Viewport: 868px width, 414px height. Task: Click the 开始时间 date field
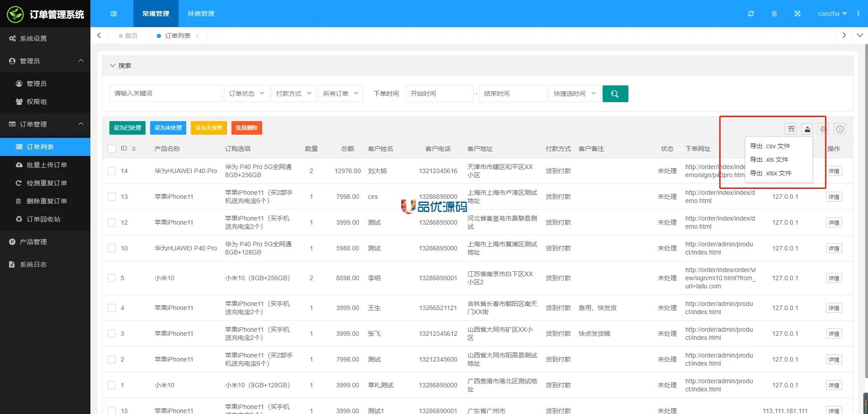[440, 94]
